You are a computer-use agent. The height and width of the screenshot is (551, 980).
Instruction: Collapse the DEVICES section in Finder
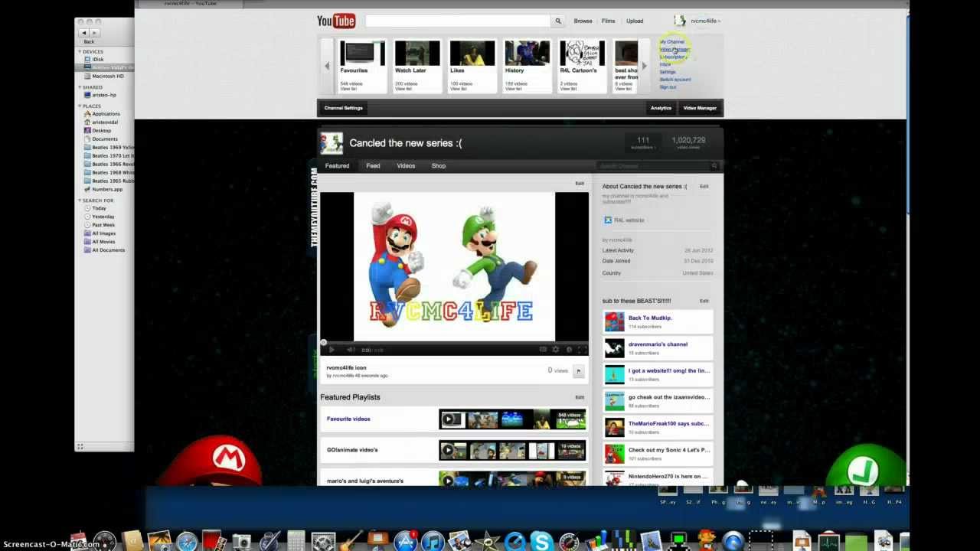[79, 52]
